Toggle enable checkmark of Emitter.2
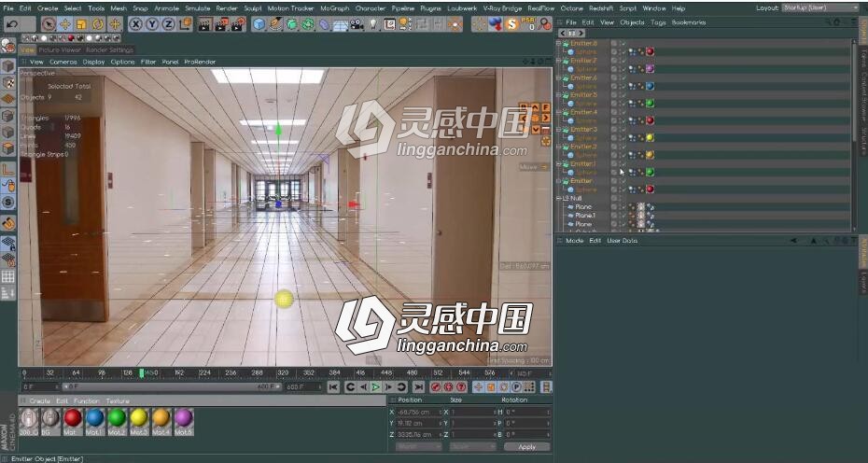This screenshot has width=868, height=463. coord(623,147)
